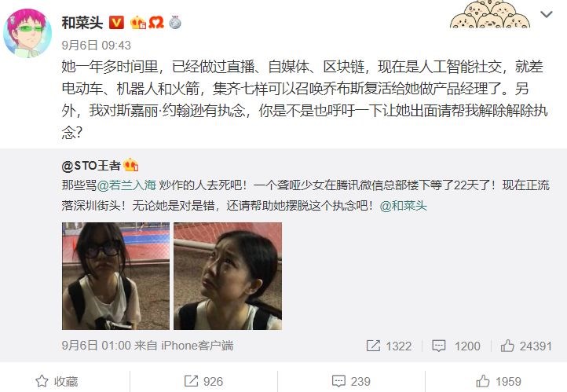
Task: Open the 和菜头 username link
Action: tap(82, 23)
